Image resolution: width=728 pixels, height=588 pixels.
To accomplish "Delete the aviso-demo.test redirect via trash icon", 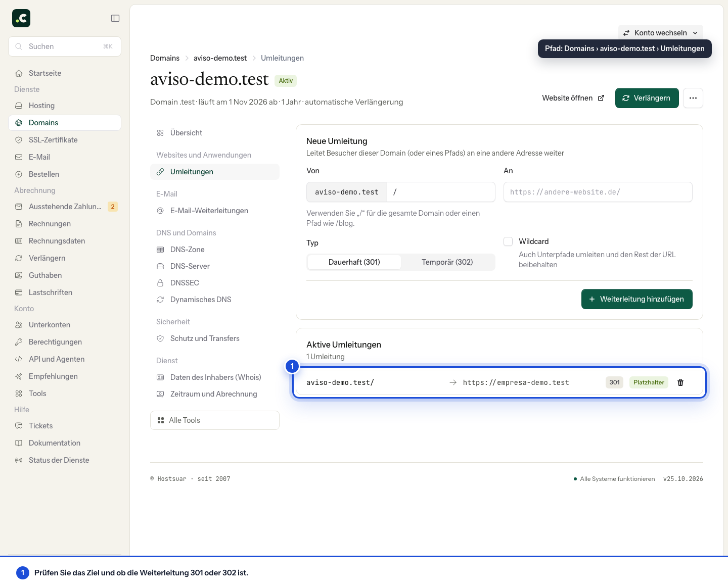I will pyautogui.click(x=680, y=382).
